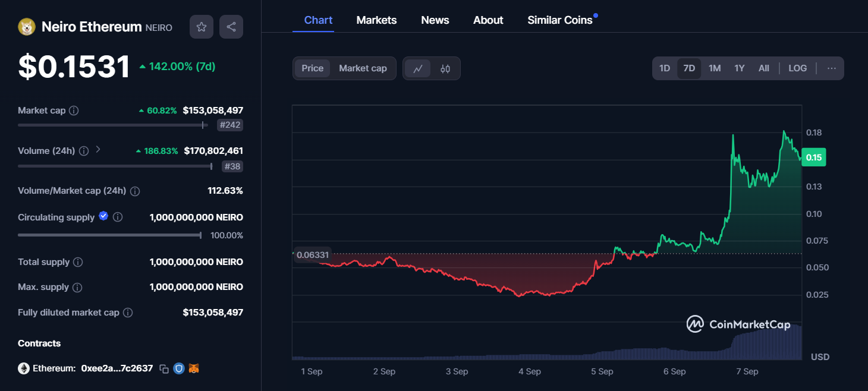Show info for Fully diluted market cap
Image resolution: width=868 pixels, height=391 pixels.
click(128, 313)
